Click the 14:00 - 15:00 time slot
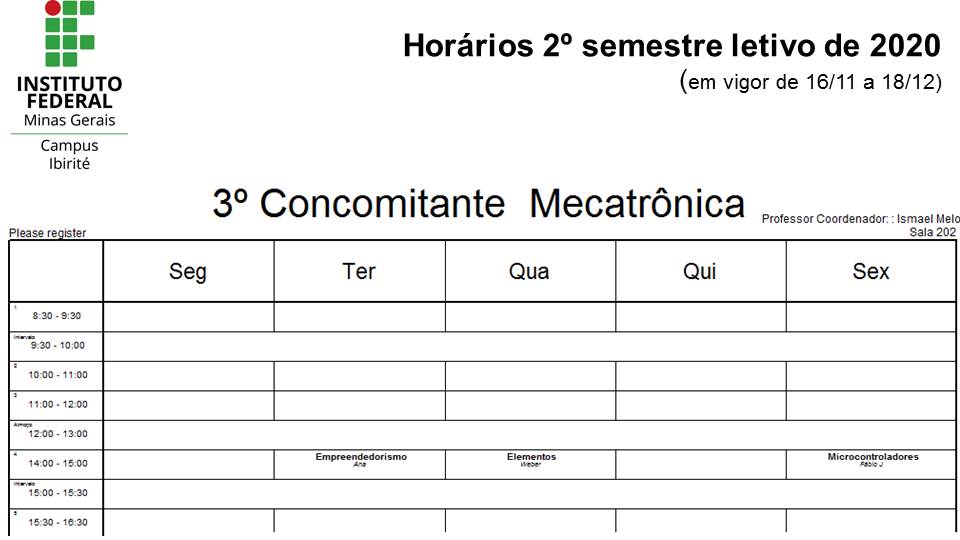 pyautogui.click(x=57, y=464)
